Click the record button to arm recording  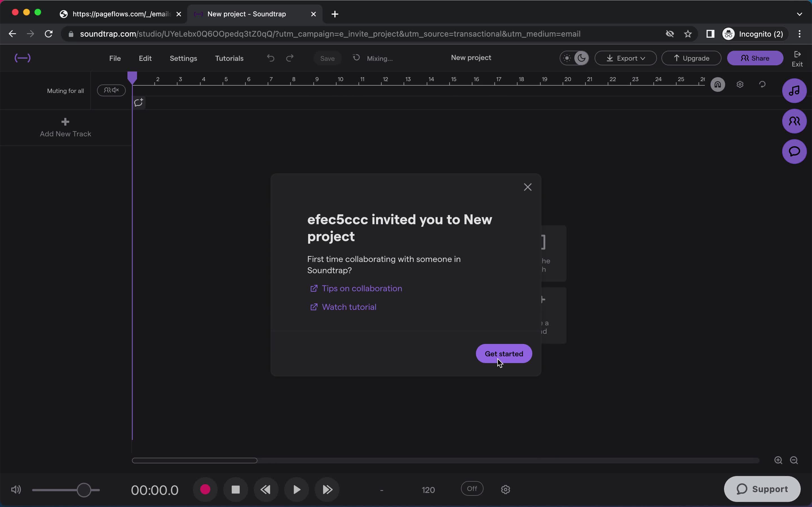(205, 490)
